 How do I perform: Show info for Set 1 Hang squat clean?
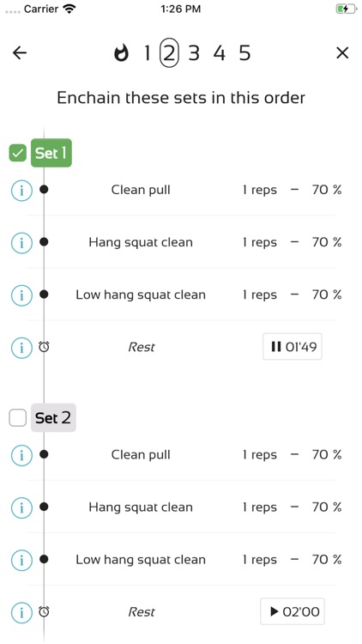[x=21, y=242]
